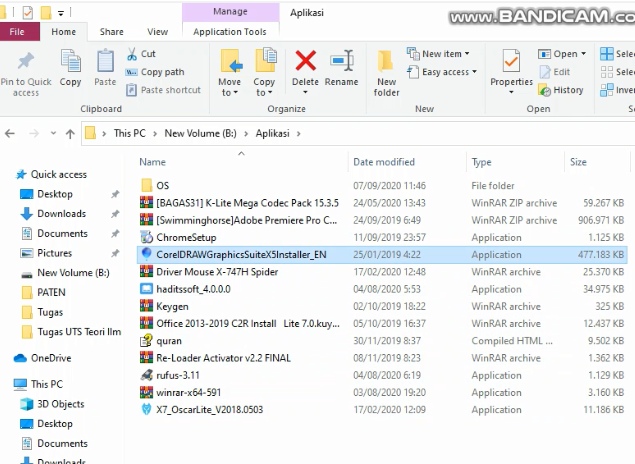Click the Properties checkmark icon
Image resolution: width=635 pixels, height=464 pixels.
[x=511, y=61]
